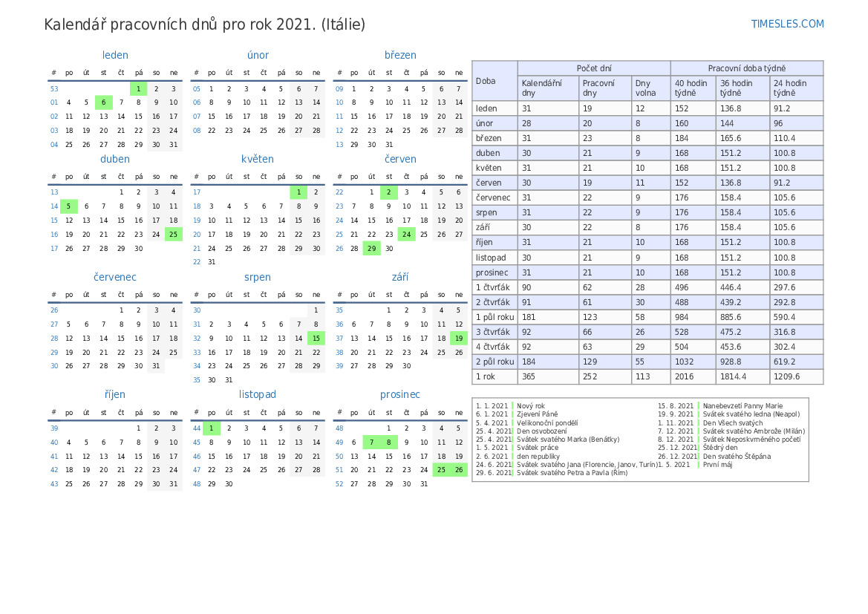Click highlighted day 6 in the leden calendar

click(103, 102)
